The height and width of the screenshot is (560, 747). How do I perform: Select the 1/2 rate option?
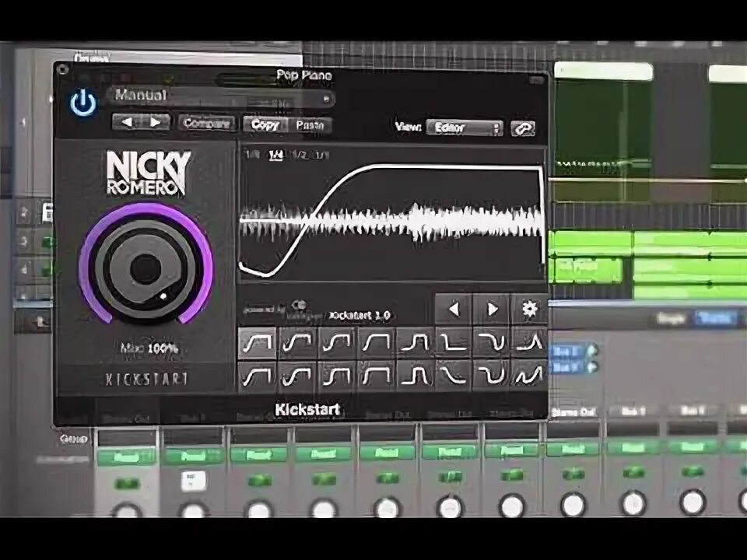pyautogui.click(x=299, y=156)
